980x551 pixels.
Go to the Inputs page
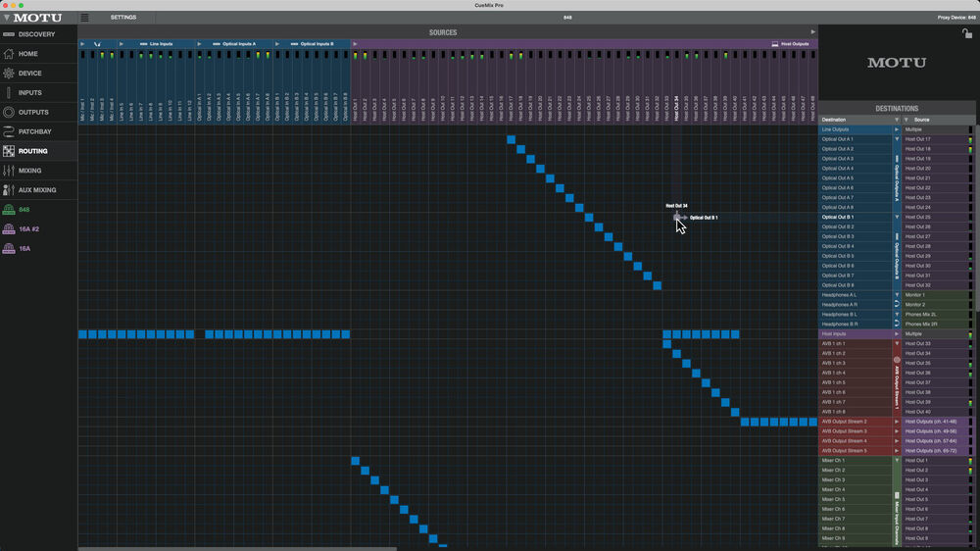point(29,93)
